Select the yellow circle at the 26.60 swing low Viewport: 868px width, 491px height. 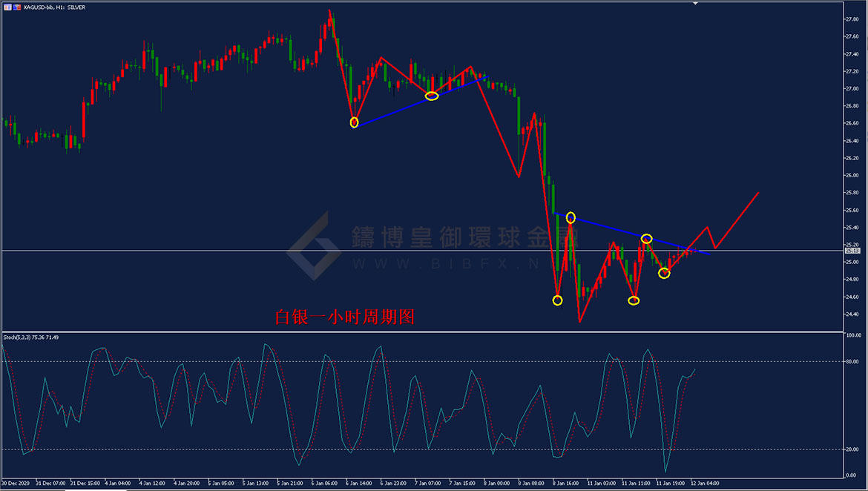(x=355, y=122)
